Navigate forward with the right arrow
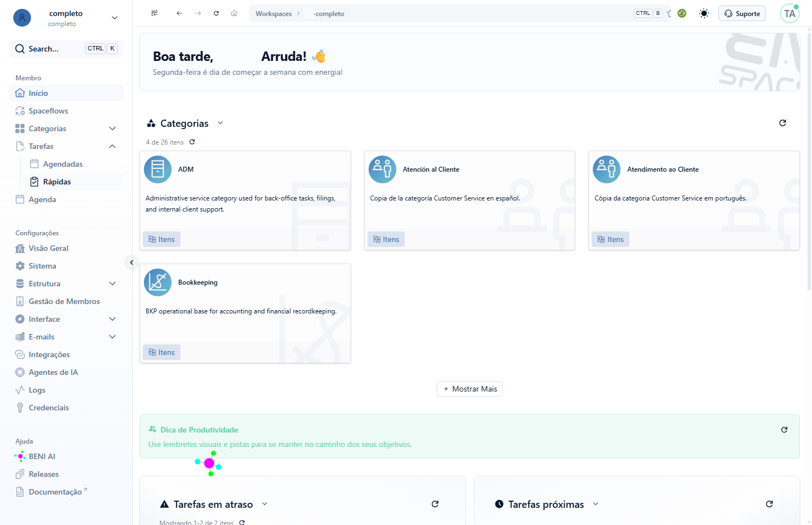The height and width of the screenshot is (525, 812). (x=198, y=13)
